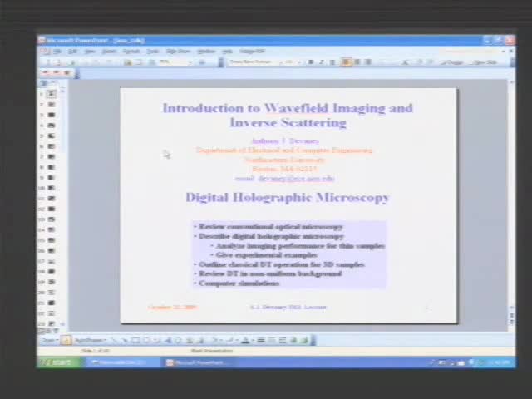Select the Rectangle drawing tool
This screenshot has width=532, height=399.
coord(135,340)
